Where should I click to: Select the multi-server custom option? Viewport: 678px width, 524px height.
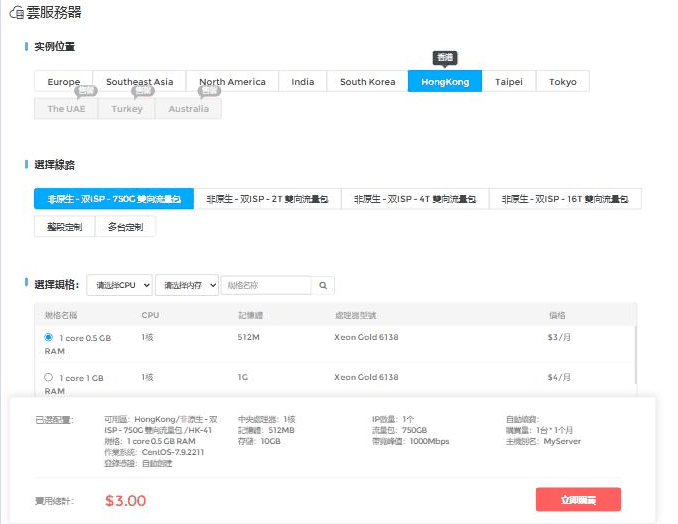pyautogui.click(x=125, y=227)
